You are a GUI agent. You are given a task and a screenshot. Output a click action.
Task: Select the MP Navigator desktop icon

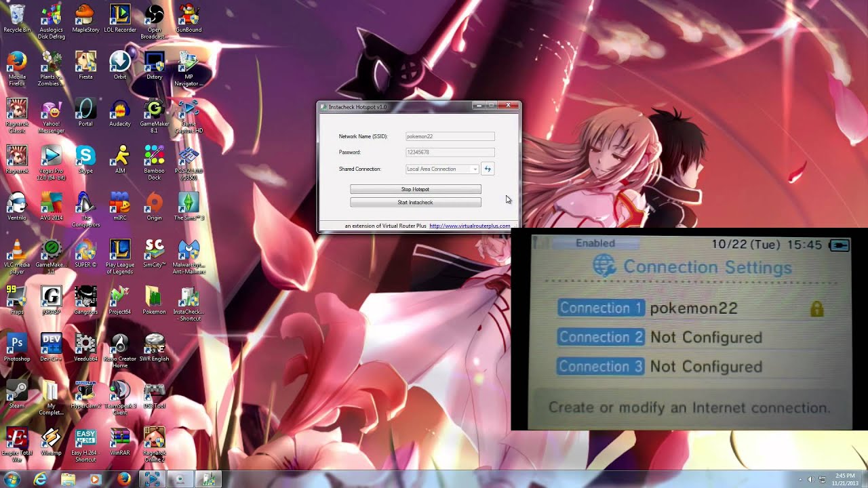189,68
